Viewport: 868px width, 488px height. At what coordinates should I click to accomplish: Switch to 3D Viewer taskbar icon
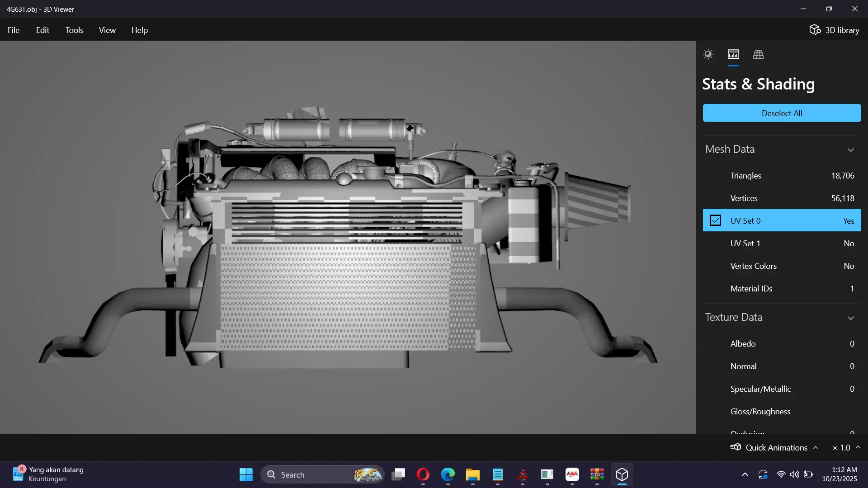coord(622,474)
